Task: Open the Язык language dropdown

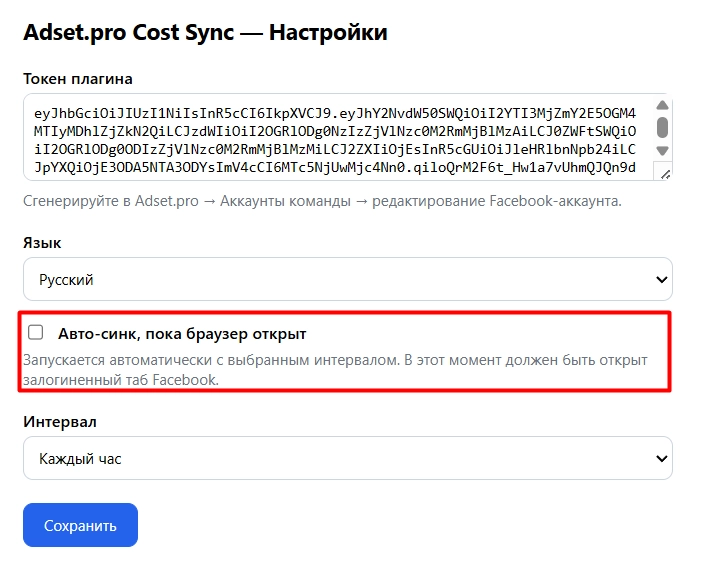Action: click(x=348, y=279)
